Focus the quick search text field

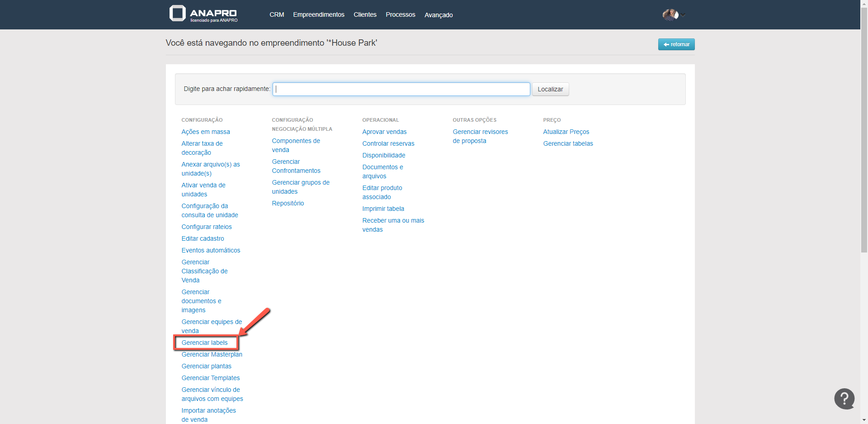click(x=401, y=89)
